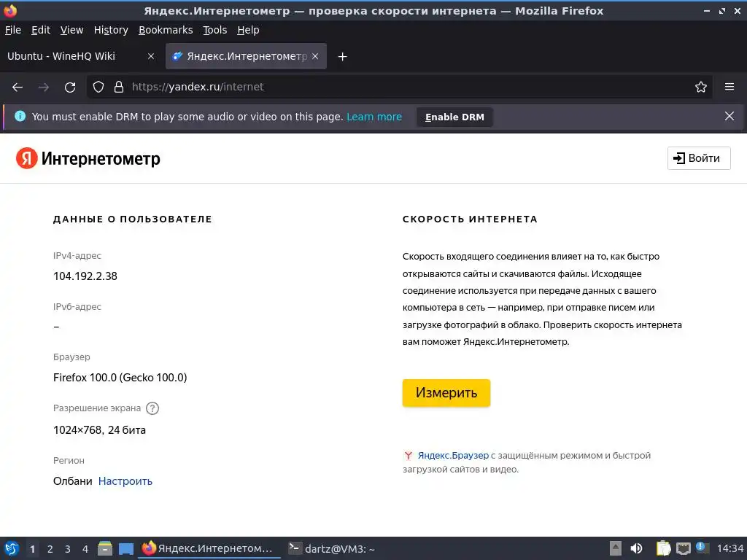
Task: Click the Firefox logo in title bar
Action: pyautogui.click(x=10, y=10)
